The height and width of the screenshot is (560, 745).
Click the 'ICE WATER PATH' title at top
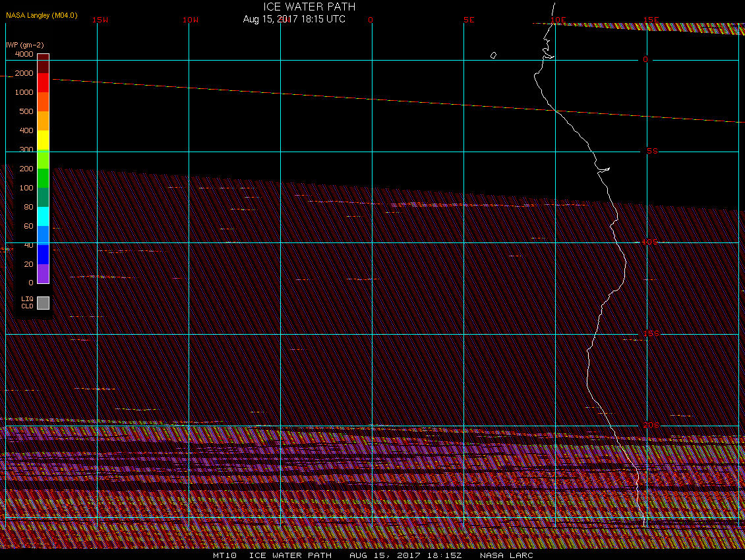(x=309, y=7)
